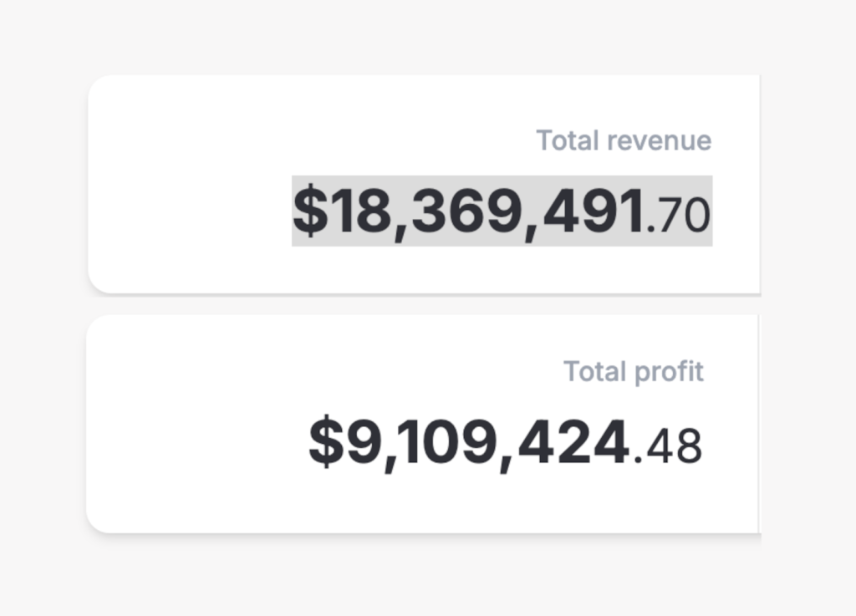Click the Total revenue label
This screenshot has height=616, width=856.
click(624, 140)
